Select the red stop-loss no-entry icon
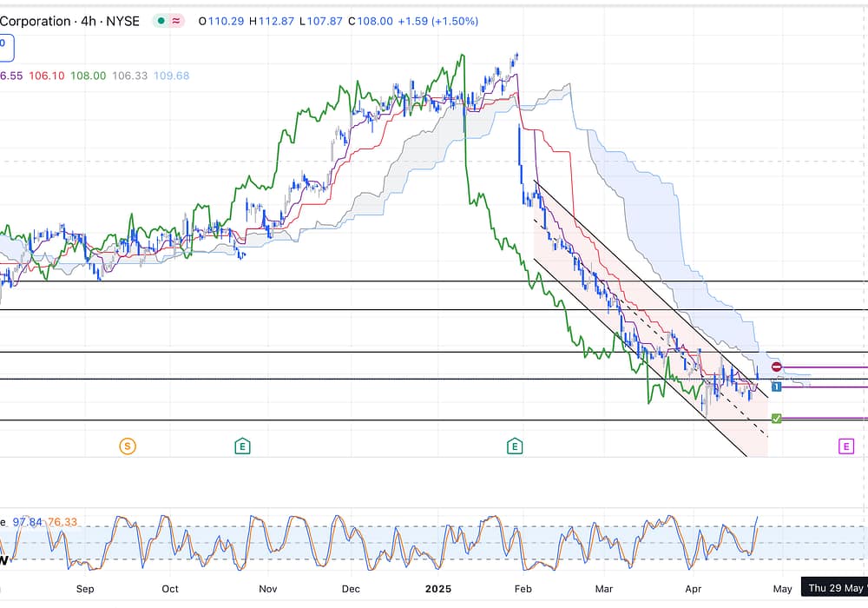868x608 pixels. [x=776, y=367]
